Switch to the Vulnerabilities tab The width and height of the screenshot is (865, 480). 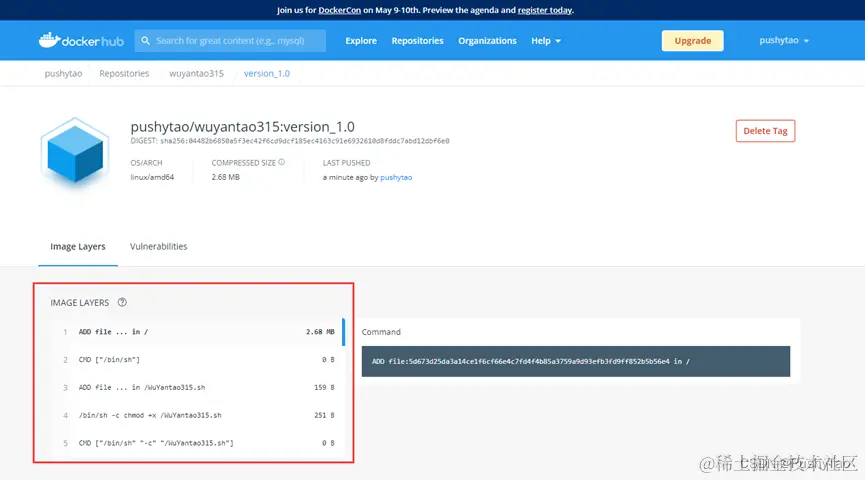158,247
